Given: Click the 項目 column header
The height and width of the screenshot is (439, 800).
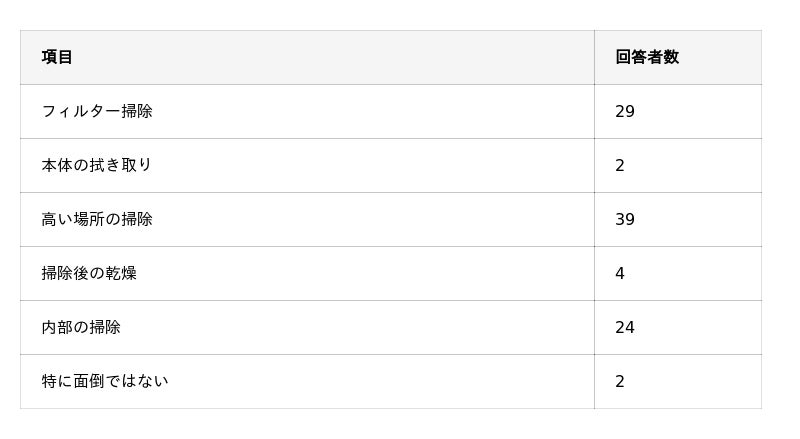Looking at the screenshot, I should 57,57.
